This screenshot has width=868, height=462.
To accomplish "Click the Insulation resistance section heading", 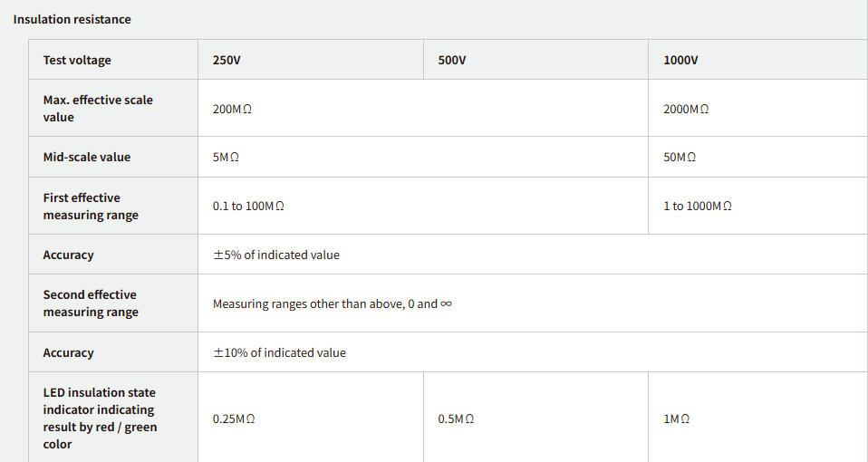I will (x=72, y=19).
